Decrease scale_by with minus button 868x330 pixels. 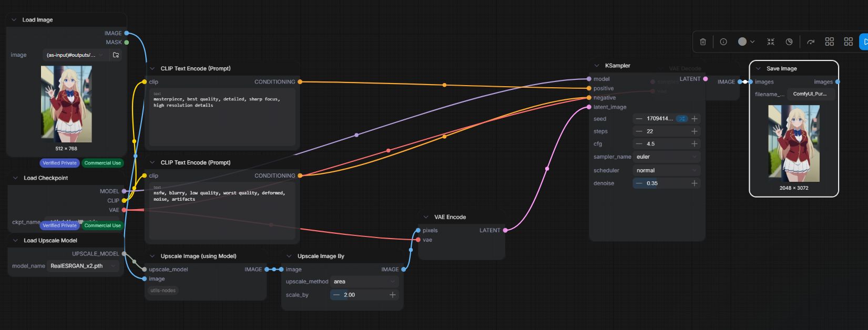click(x=336, y=295)
